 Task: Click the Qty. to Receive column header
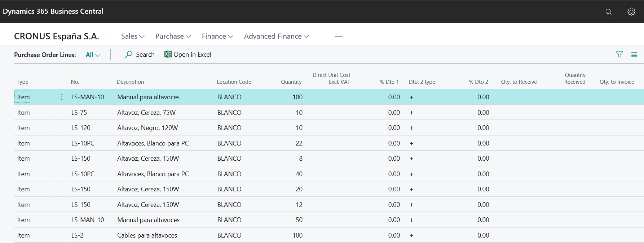tap(519, 82)
